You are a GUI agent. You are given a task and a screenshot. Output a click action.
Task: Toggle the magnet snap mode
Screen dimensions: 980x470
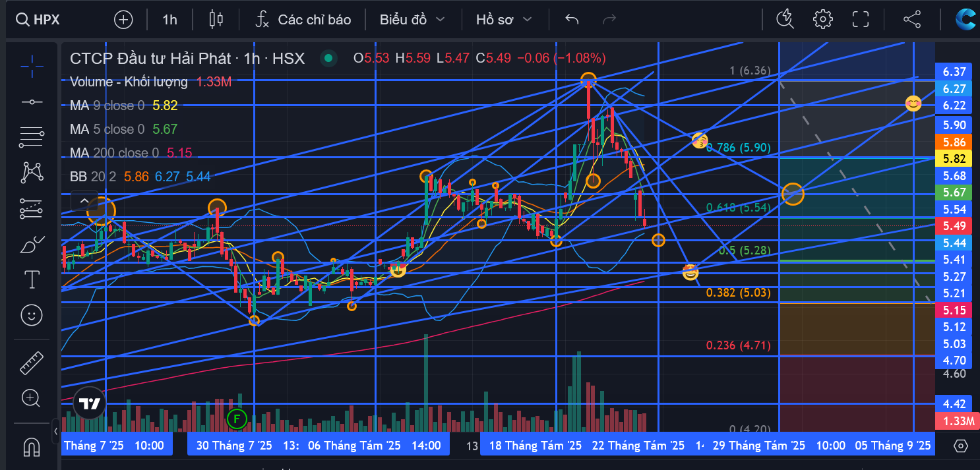point(32,447)
